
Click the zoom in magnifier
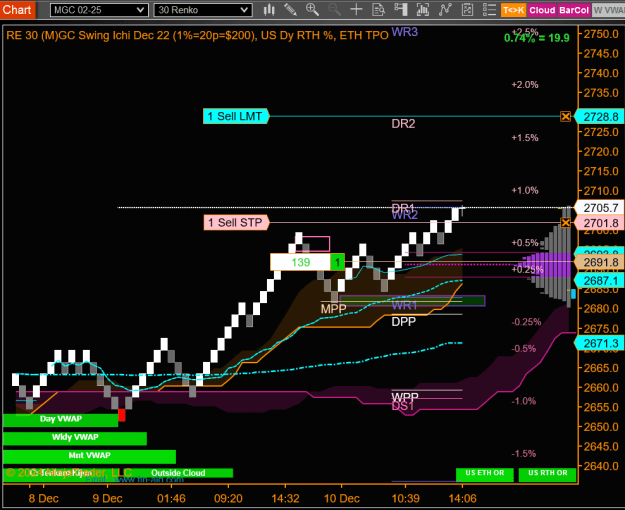point(312,10)
